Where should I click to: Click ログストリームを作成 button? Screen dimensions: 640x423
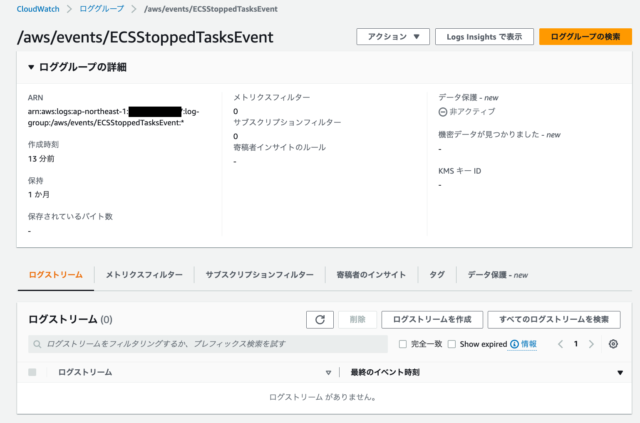(x=432, y=319)
